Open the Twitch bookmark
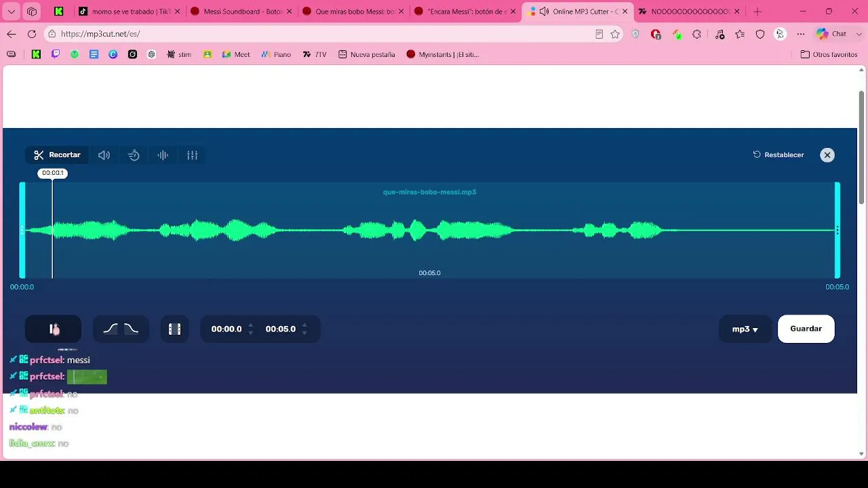Image resolution: width=868 pixels, height=488 pixels. [56, 54]
